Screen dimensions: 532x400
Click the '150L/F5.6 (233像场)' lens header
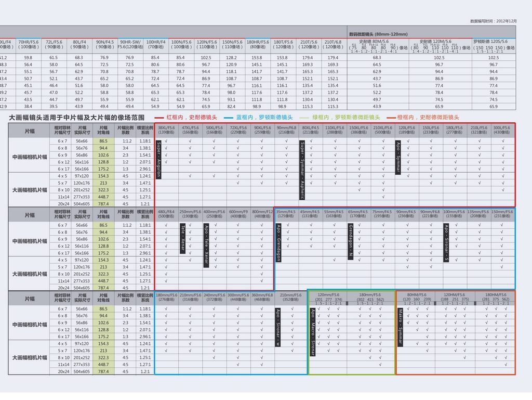[x=431, y=130]
